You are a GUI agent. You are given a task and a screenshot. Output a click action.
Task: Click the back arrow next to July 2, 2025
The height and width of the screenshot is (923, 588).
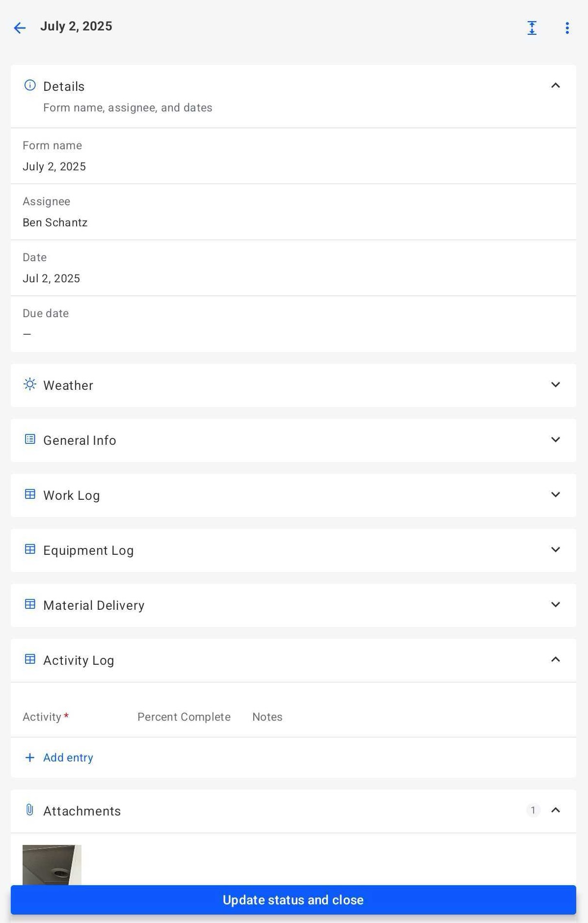click(x=19, y=28)
